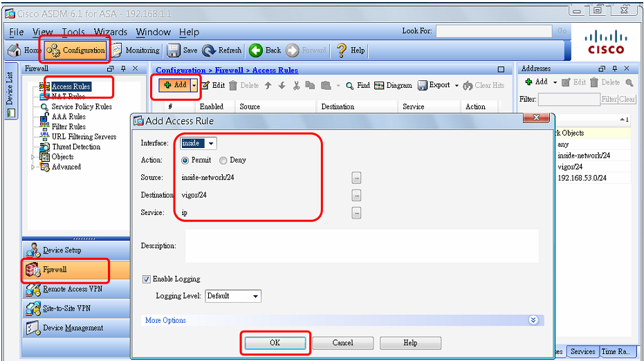Click browse button next to Service
Viewport: 644px width, 361px height.
point(356,213)
